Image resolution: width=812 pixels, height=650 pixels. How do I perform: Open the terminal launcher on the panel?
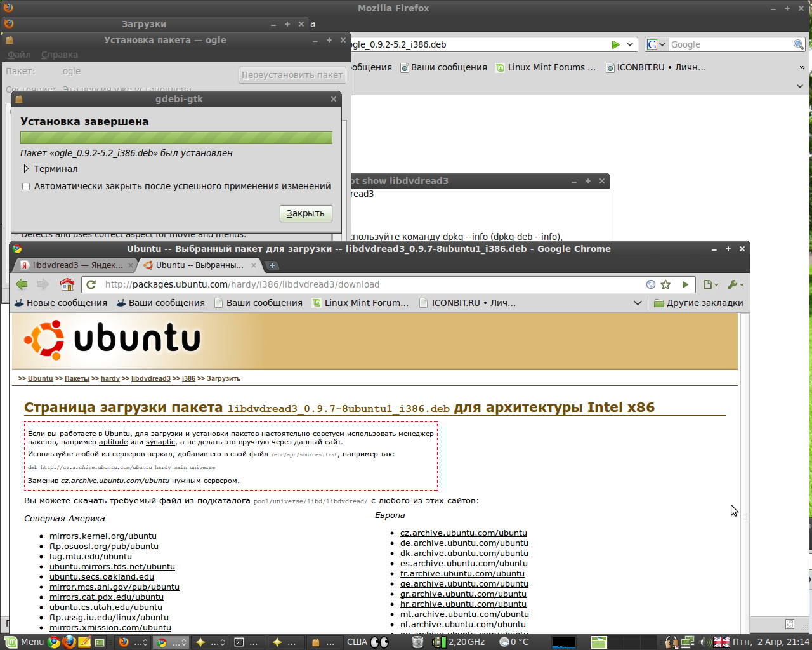click(x=100, y=642)
